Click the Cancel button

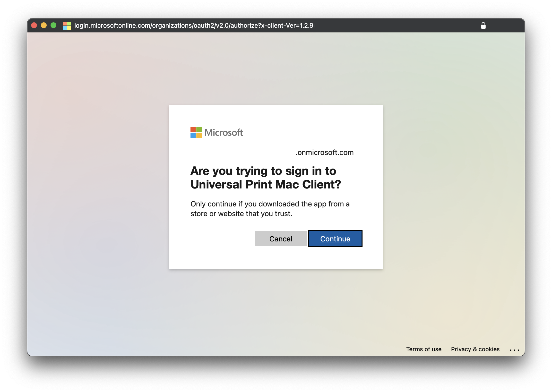click(281, 239)
